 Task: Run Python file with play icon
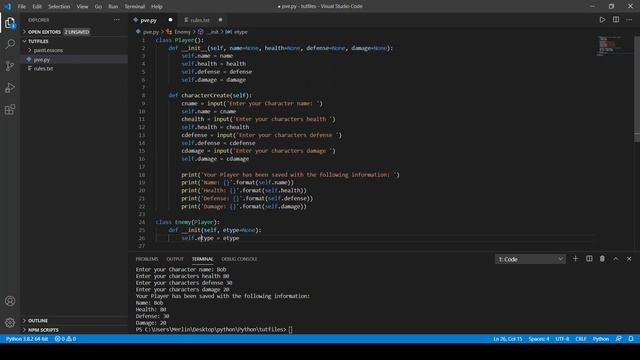(x=602, y=20)
